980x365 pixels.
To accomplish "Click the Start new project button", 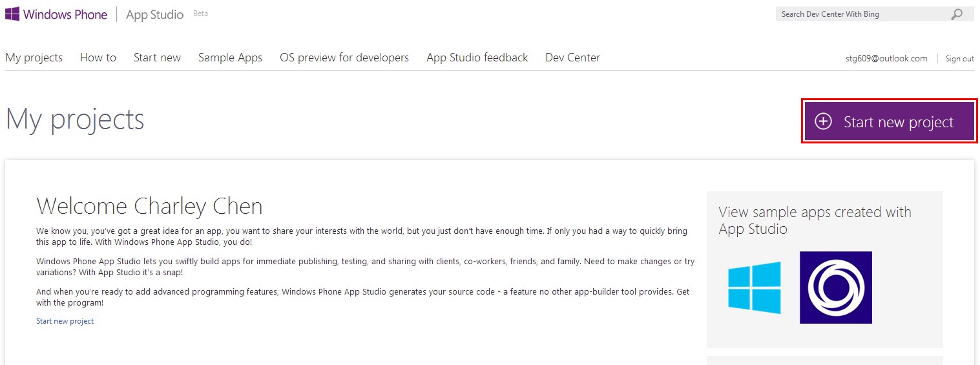I will [890, 121].
